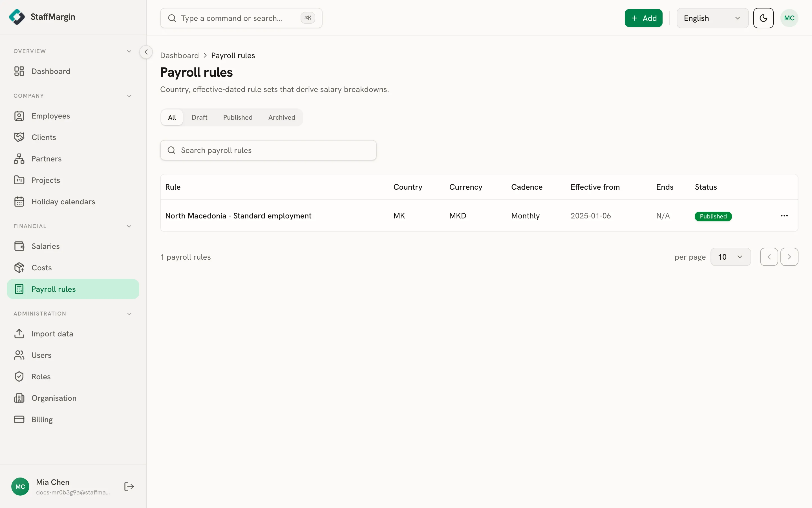Click the Cadence column header
The width and height of the screenshot is (812, 508).
click(x=526, y=187)
